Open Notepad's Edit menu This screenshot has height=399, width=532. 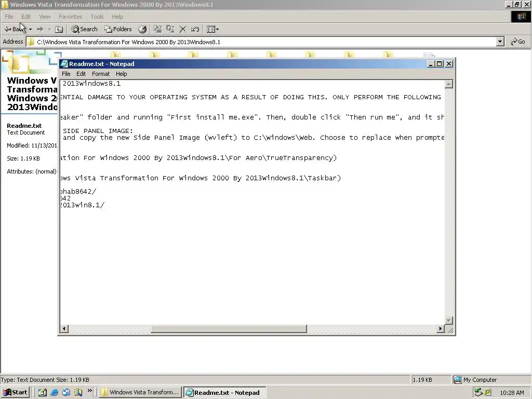(81, 74)
